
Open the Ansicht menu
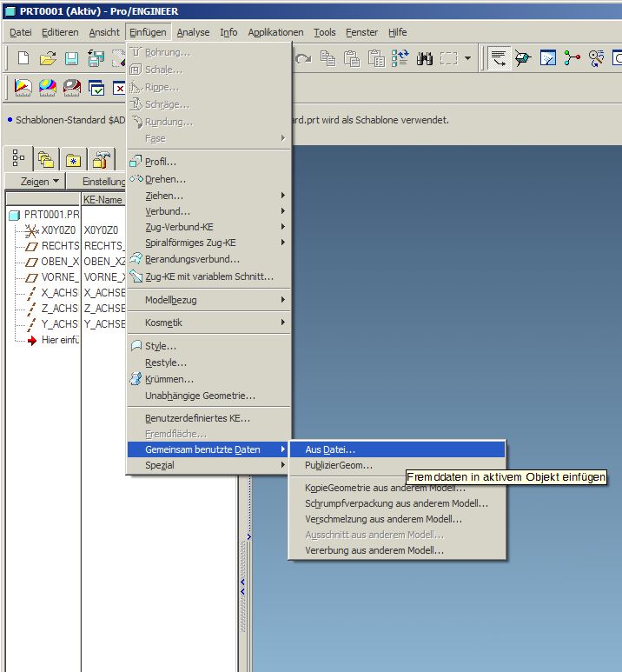point(104,32)
